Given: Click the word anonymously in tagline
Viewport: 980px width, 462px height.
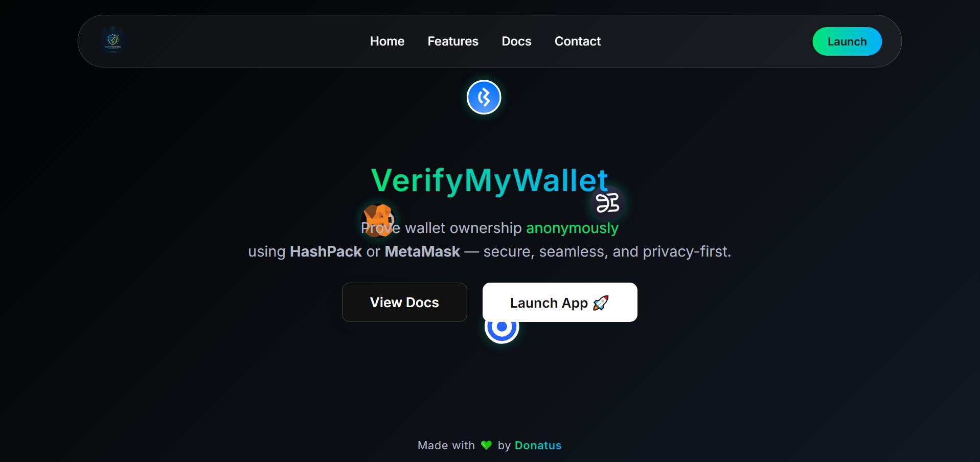Looking at the screenshot, I should tap(572, 228).
